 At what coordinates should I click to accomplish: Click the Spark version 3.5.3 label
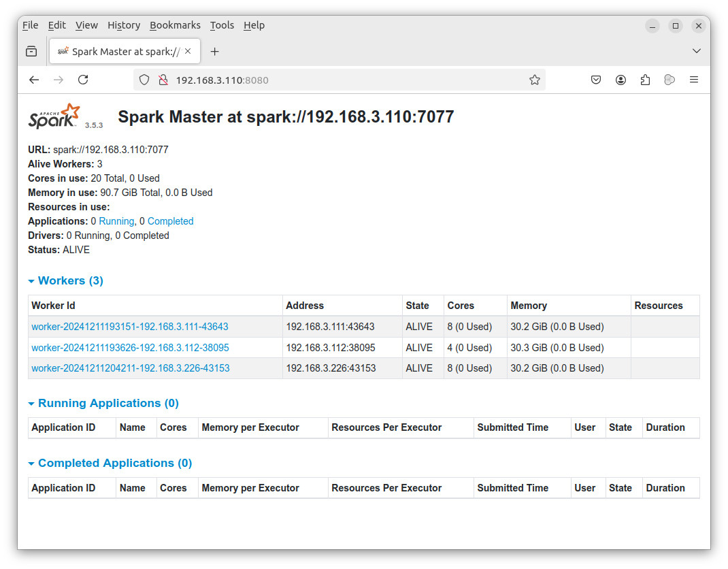94,125
